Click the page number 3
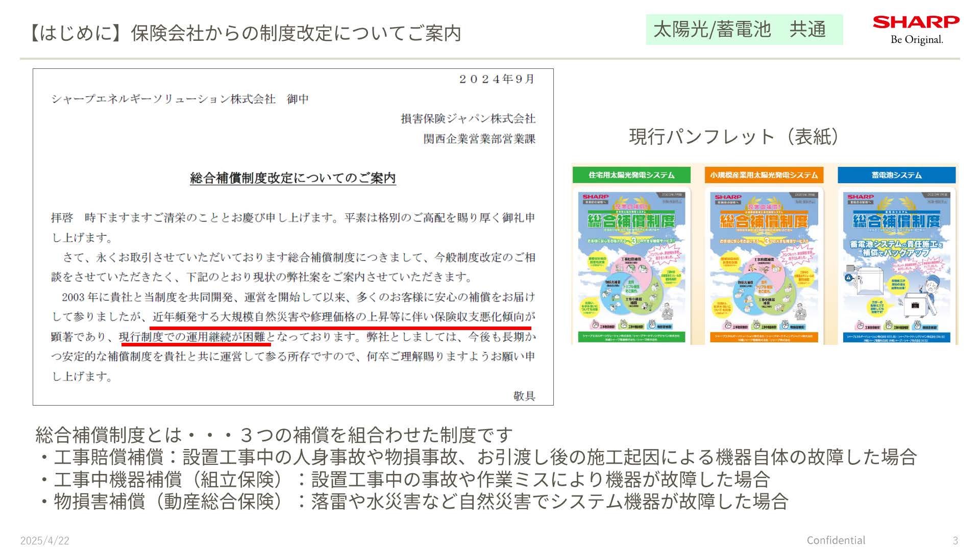 955,541
